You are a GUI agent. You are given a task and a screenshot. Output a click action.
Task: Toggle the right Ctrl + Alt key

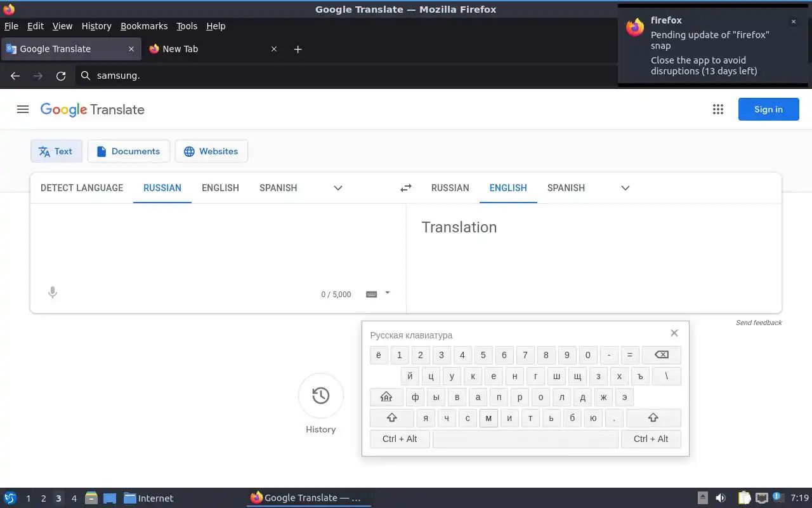click(x=651, y=439)
